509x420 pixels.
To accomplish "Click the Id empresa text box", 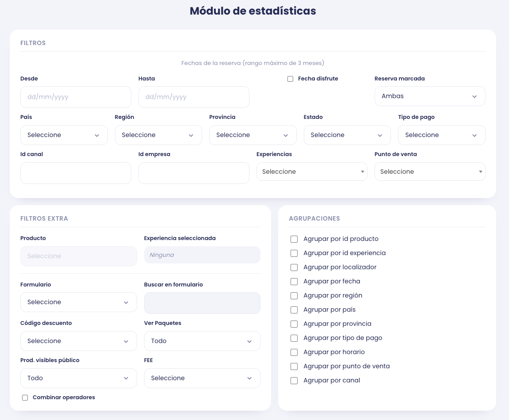I will 194,173.
